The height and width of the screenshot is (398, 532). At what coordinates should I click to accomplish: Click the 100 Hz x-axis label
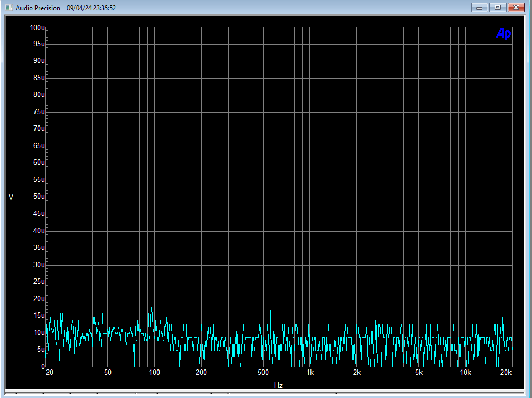[154, 372]
